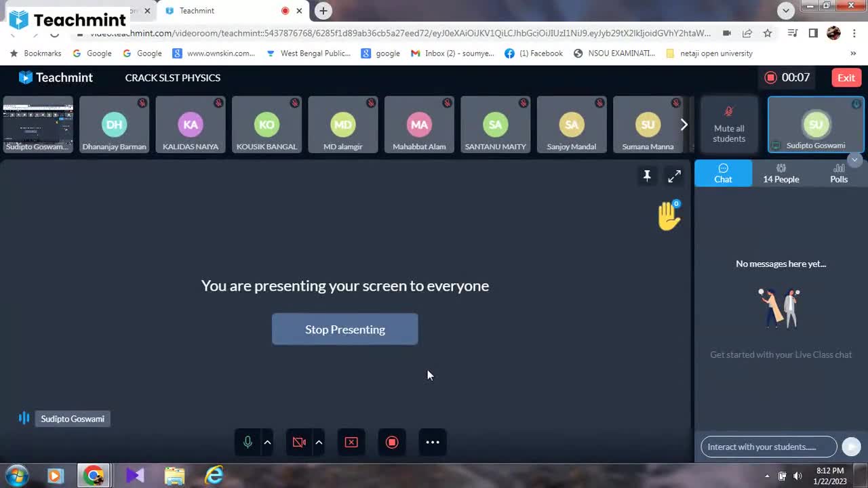Open the three-dot more options menu
This screenshot has width=868, height=488.
[433, 442]
